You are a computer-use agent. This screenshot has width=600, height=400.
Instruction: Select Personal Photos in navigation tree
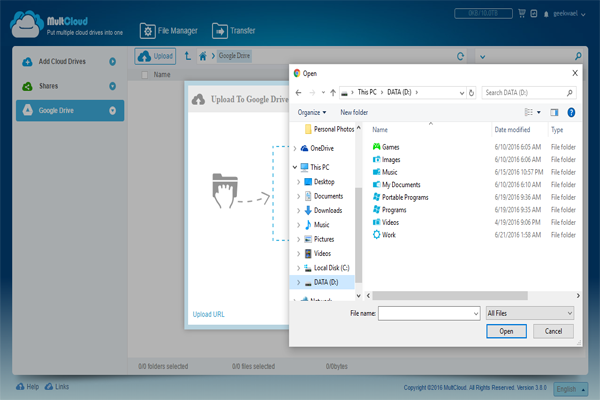pos(329,129)
